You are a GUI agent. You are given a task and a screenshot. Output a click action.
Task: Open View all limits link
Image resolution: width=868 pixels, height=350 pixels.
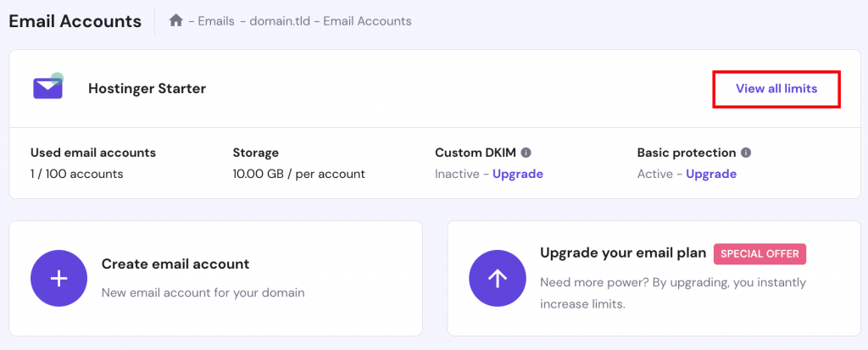[776, 89]
